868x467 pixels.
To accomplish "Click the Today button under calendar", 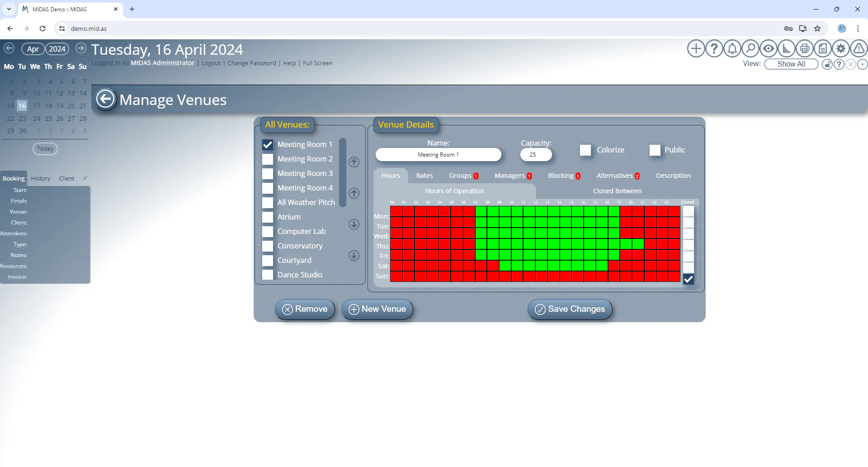I will tap(45, 149).
